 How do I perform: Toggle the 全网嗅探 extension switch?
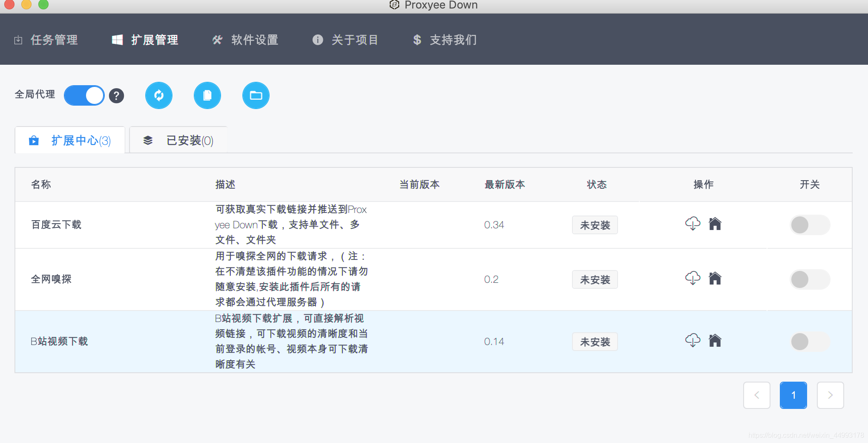810,279
